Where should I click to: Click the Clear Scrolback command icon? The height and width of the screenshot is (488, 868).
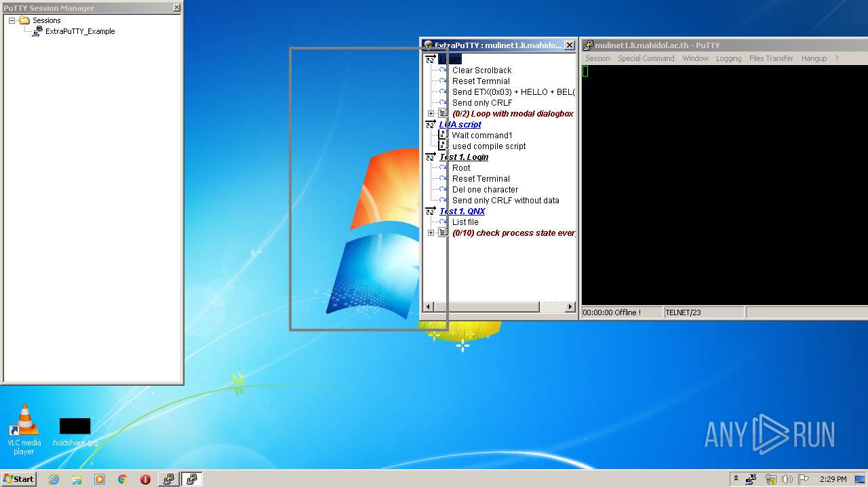443,70
